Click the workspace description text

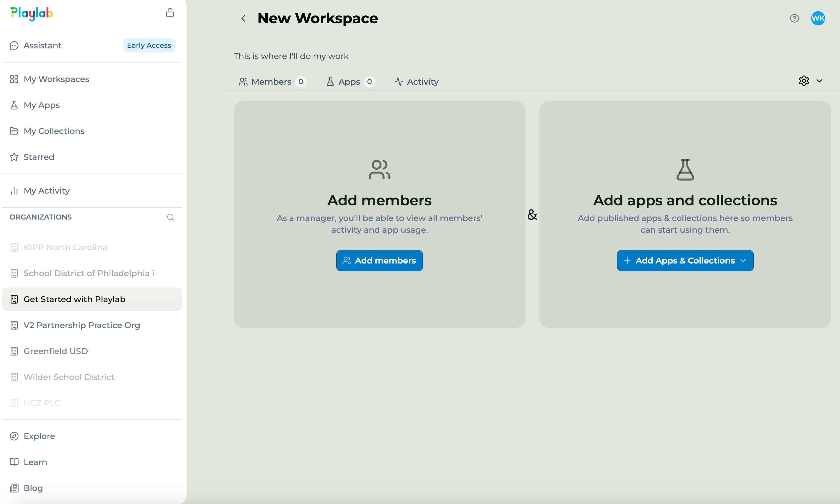point(291,56)
